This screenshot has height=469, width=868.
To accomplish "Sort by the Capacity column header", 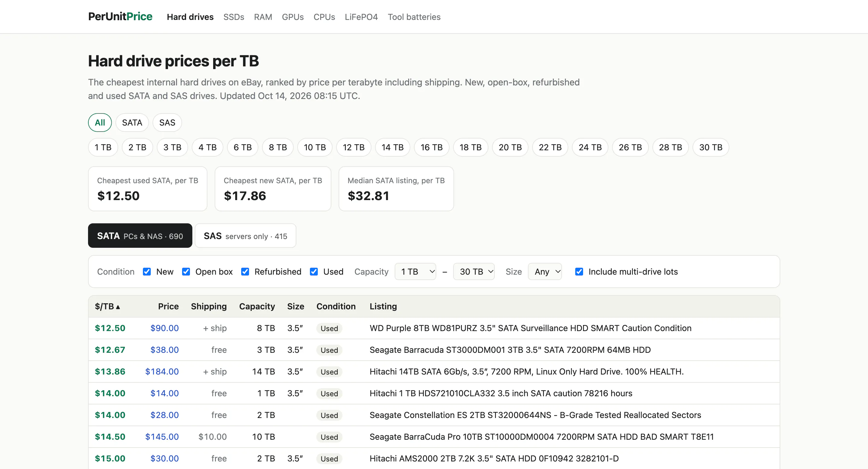I will click(x=257, y=306).
